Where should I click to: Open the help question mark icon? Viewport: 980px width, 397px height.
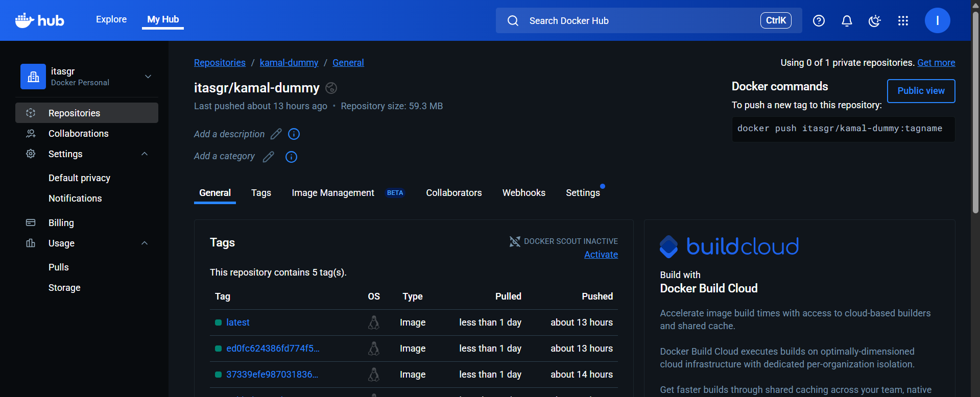(819, 20)
